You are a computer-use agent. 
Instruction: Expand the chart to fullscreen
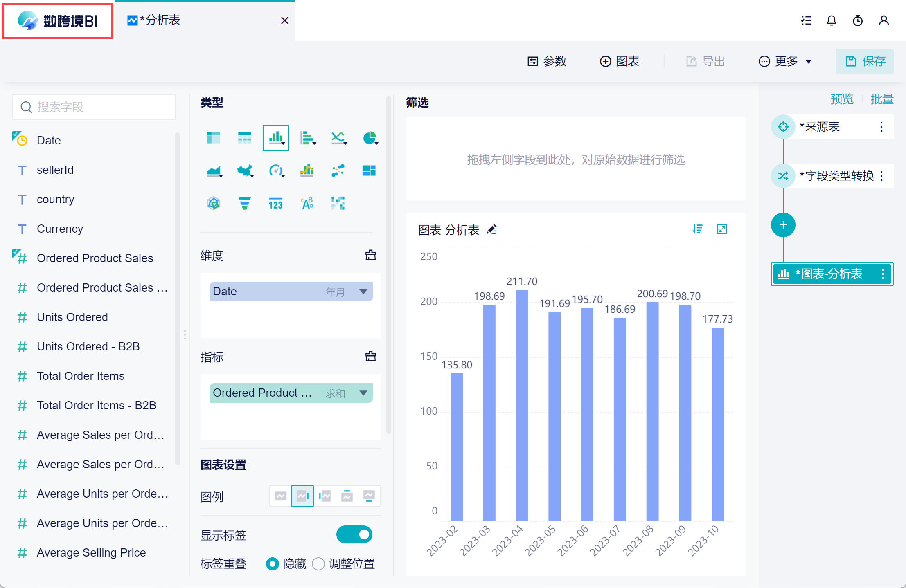(x=722, y=229)
